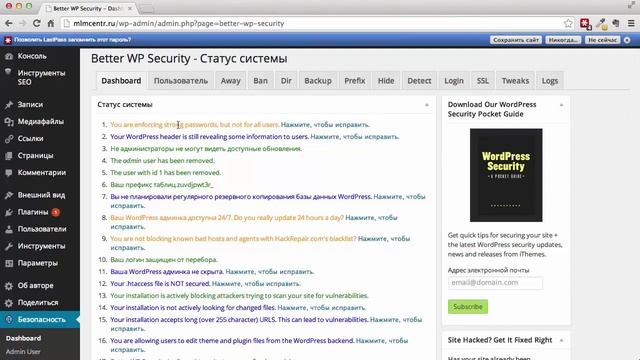Viewport: 640px width, 360px height.
Task: Open Медиафайлы in the admin sidebar
Action: point(40,122)
